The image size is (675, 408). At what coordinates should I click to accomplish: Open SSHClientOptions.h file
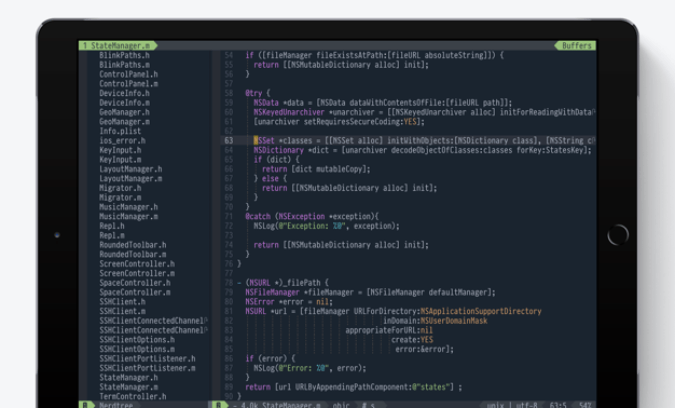137,340
